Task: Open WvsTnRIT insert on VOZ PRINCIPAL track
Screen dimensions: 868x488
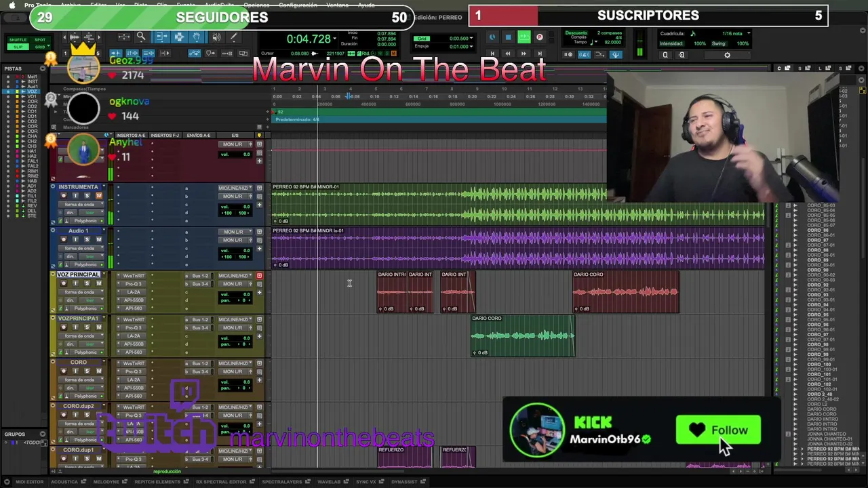Action: pyautogui.click(x=134, y=276)
